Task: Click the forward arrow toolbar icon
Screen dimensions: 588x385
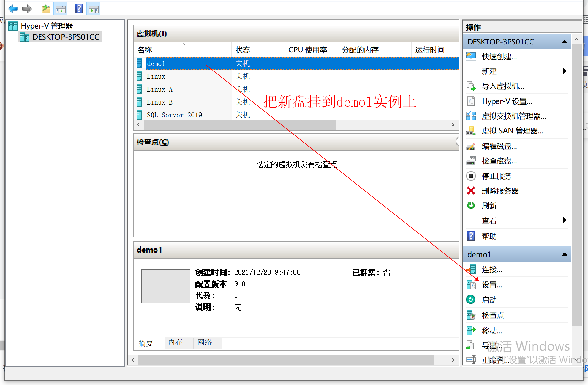Action: pyautogui.click(x=27, y=9)
